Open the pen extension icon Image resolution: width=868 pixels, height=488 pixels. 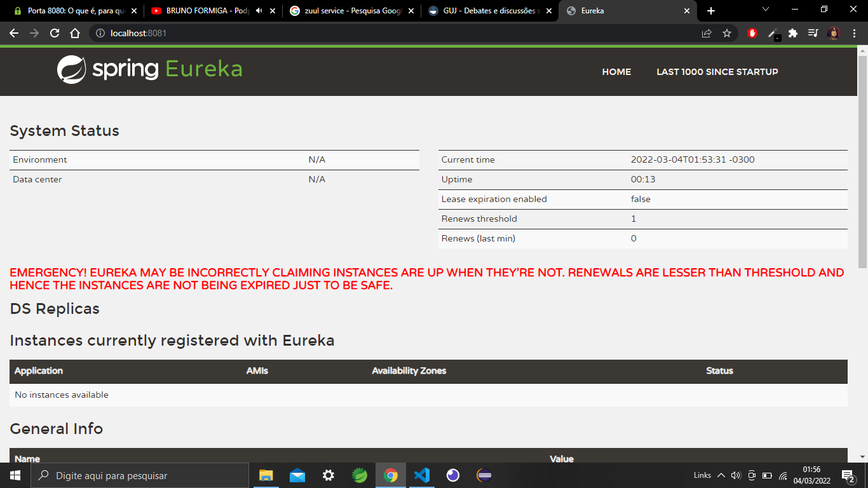point(773,33)
